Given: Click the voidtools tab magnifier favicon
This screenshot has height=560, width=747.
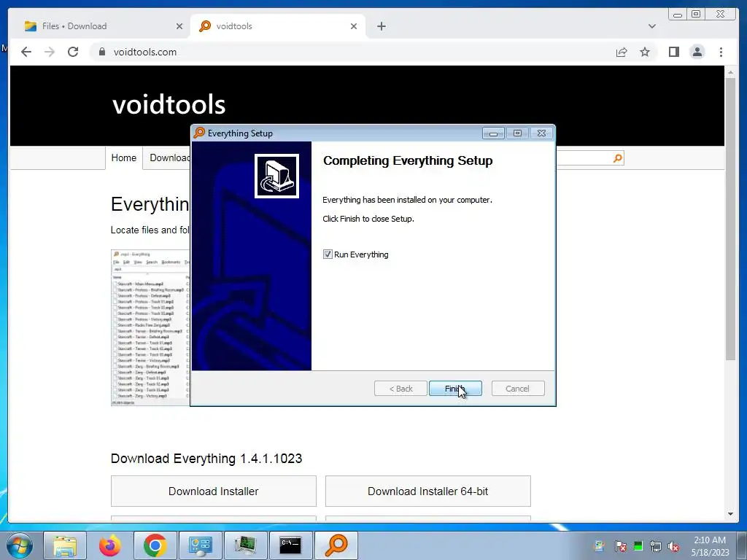Looking at the screenshot, I should coord(205,26).
